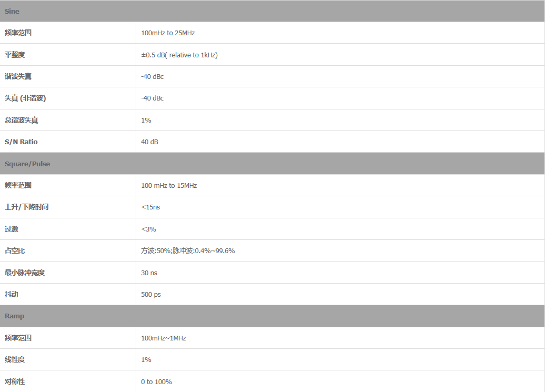Click the 谐波失真 row label

point(18,77)
